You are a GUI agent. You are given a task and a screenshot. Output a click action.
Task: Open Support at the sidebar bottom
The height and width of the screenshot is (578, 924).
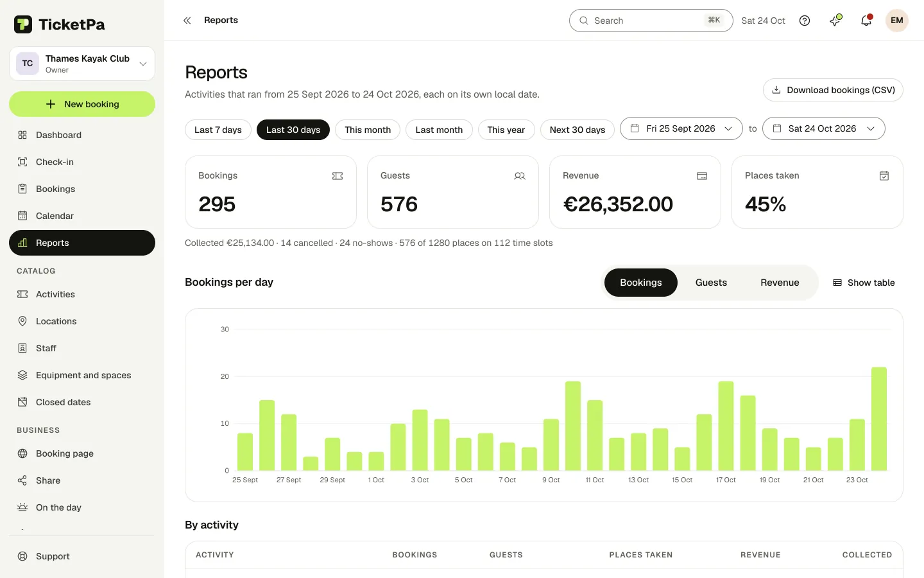click(x=82, y=556)
